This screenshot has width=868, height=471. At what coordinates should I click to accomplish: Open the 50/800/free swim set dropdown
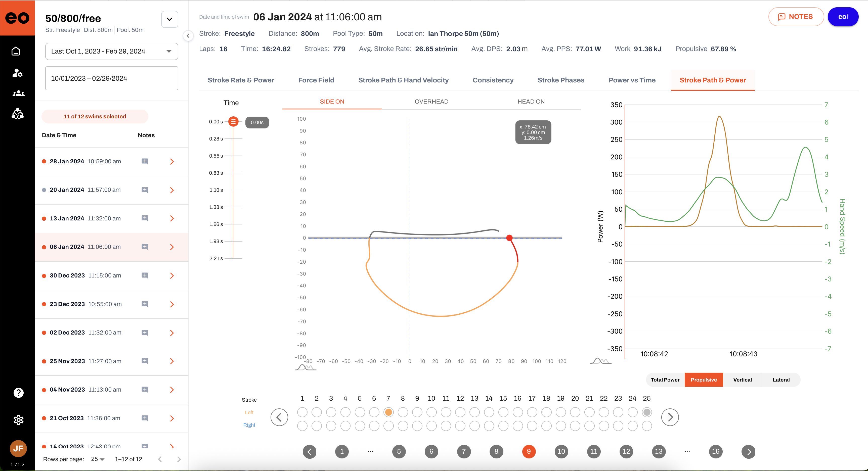[169, 19]
